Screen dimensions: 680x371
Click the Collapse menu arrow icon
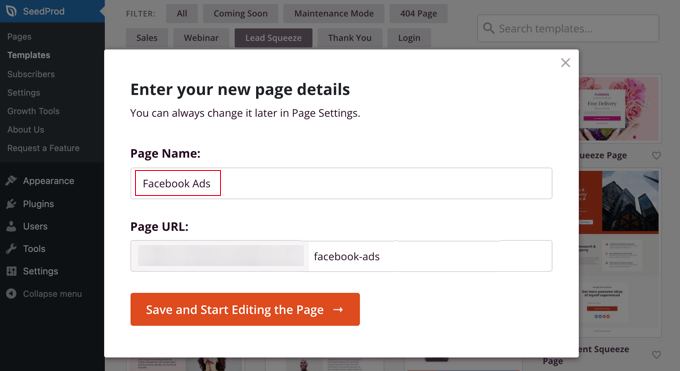pos(11,294)
